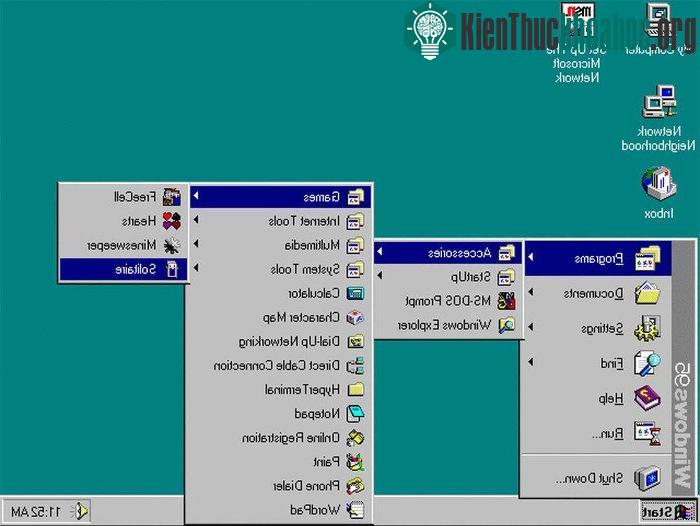This screenshot has height=526, width=700.
Task: Open the Accessories submenu entry
Action: click(448, 253)
